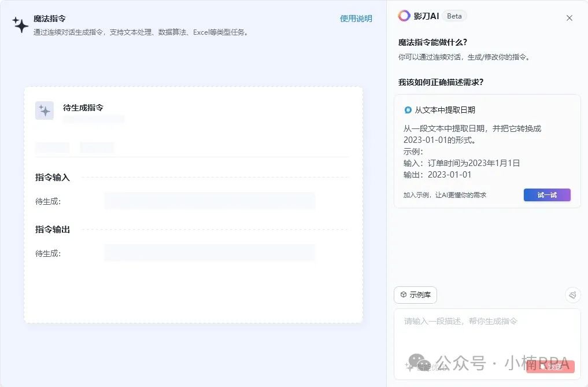The width and height of the screenshot is (588, 387).
Task: Click the broom cleanup icon above the input box
Action: (572, 294)
